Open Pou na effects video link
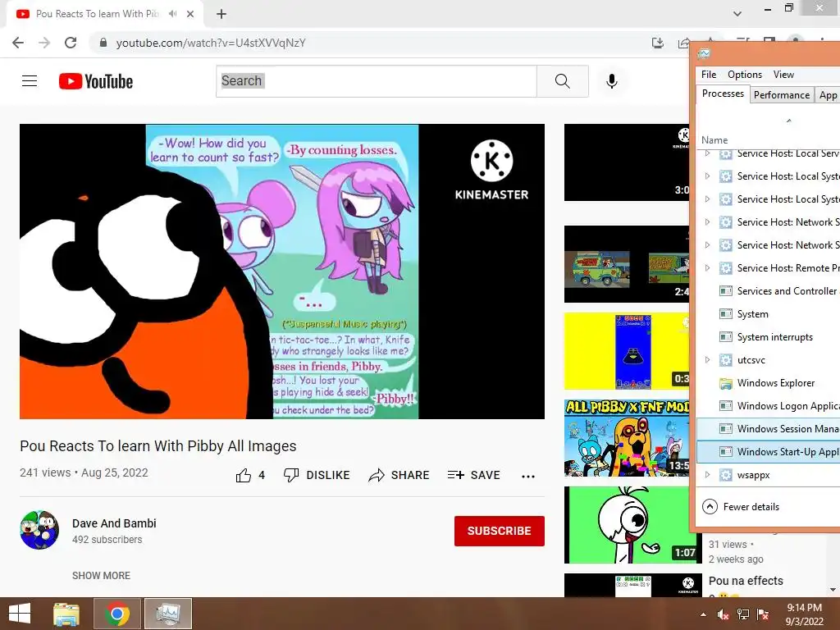Viewport: 840px width, 630px height. (746, 581)
